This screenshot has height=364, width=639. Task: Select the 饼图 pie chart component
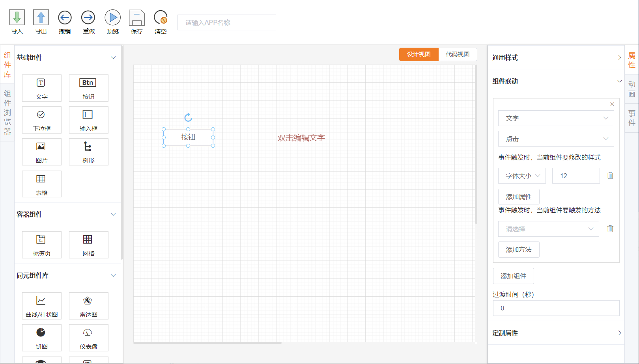(42, 338)
